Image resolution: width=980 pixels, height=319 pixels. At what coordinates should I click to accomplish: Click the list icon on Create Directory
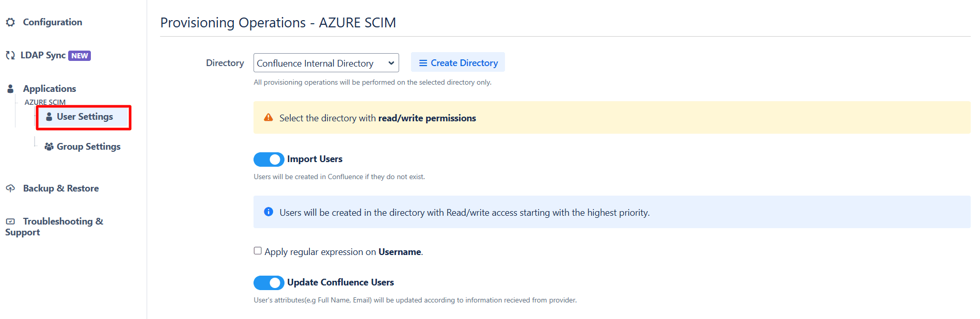click(423, 63)
